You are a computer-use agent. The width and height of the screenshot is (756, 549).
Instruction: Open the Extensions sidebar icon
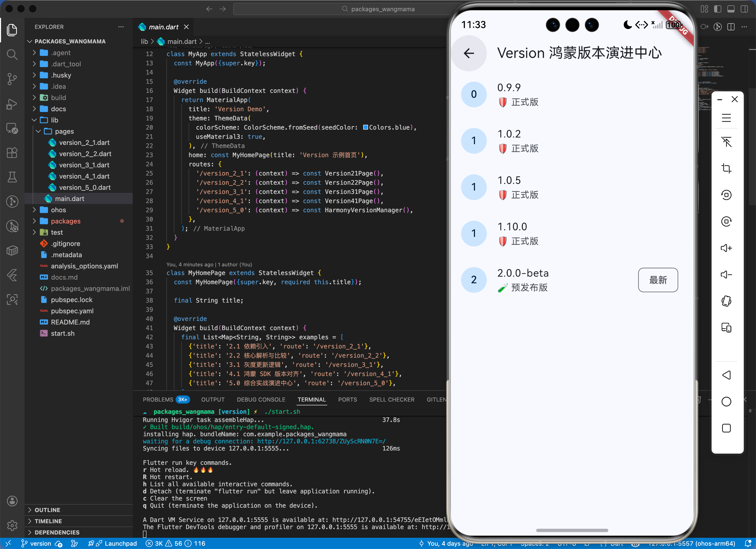(12, 153)
